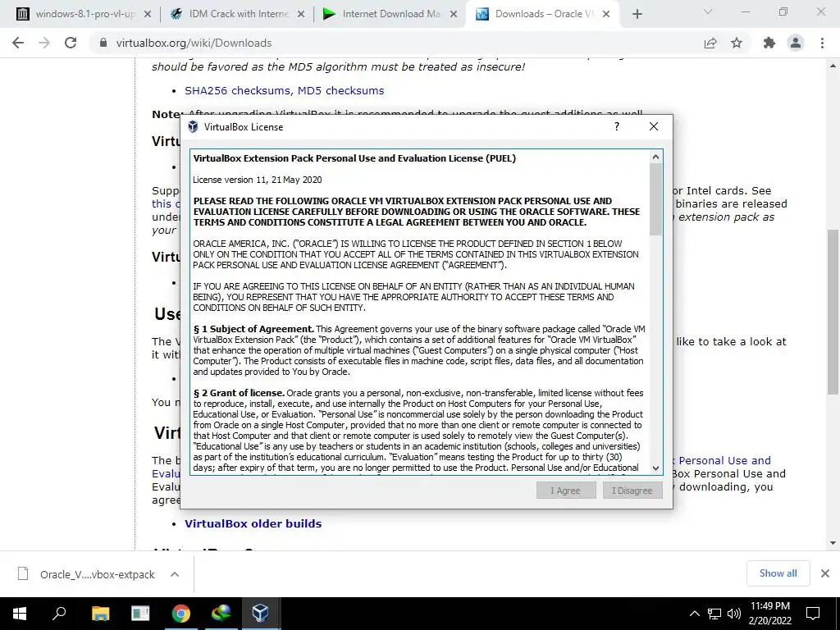Share this page via share icon
This screenshot has height=630, width=840.
point(710,43)
